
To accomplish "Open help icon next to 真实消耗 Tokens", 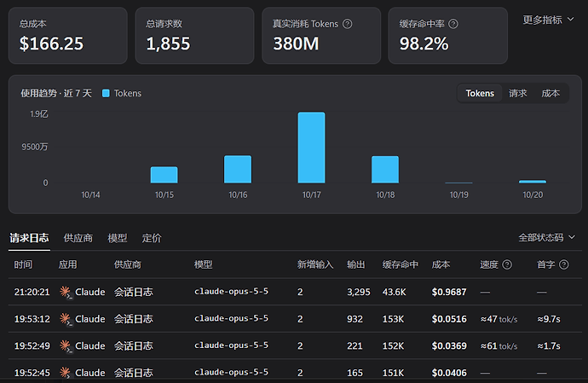I will (348, 24).
